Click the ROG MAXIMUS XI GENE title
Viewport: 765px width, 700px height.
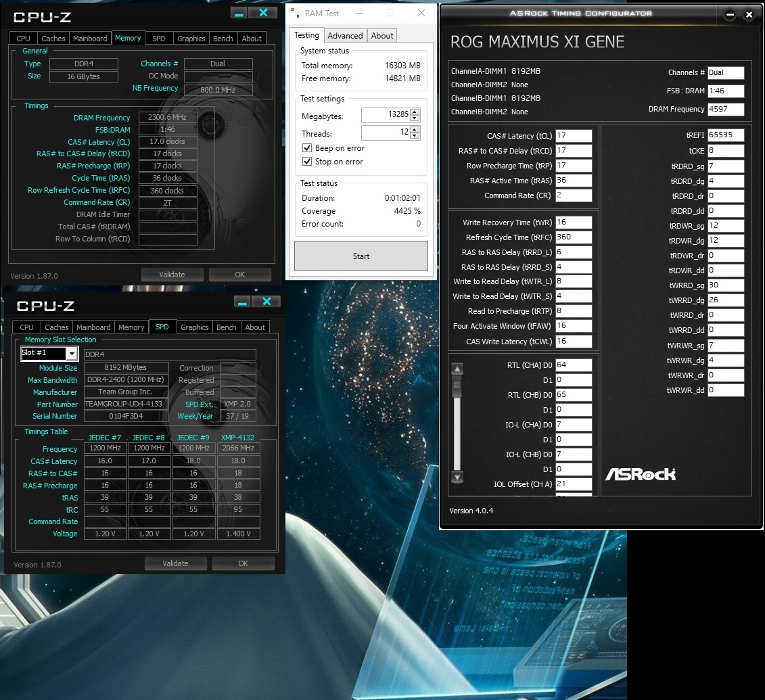pyautogui.click(x=537, y=42)
